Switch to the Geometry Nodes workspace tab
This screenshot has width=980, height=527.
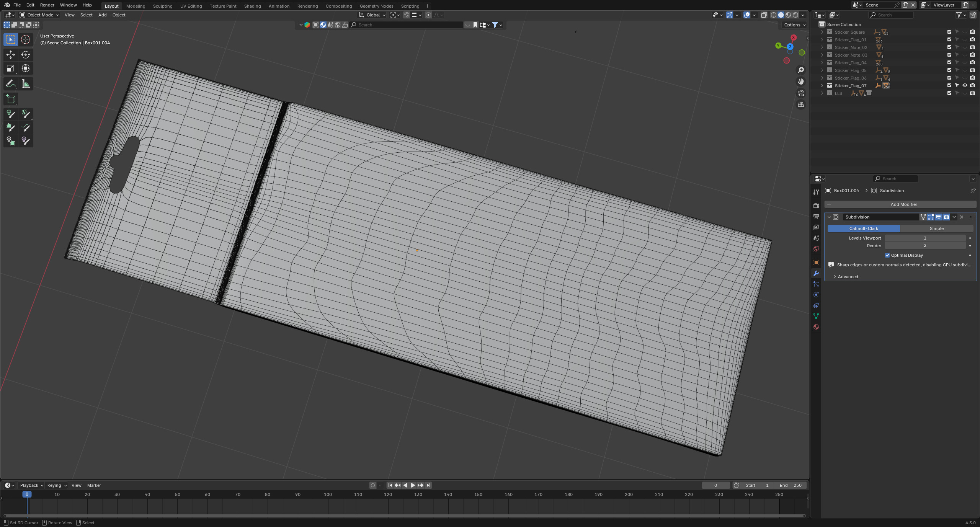376,6
